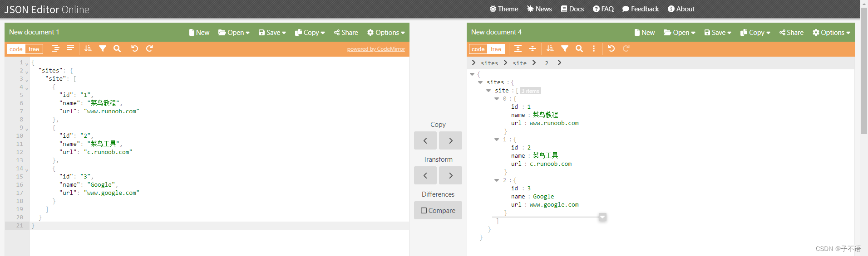Click the page vertical scrollbar thumb
Viewport: 868px width, 256px height.
(x=864, y=70)
